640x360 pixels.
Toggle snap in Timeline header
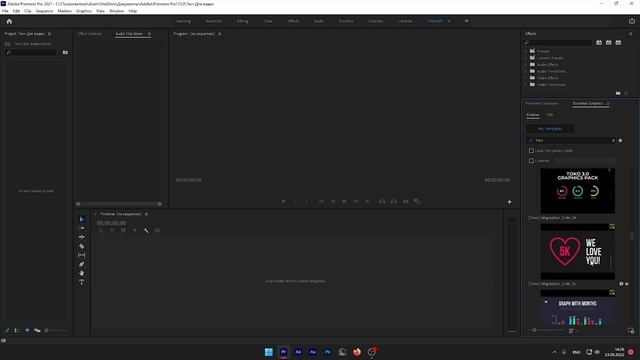click(112, 230)
